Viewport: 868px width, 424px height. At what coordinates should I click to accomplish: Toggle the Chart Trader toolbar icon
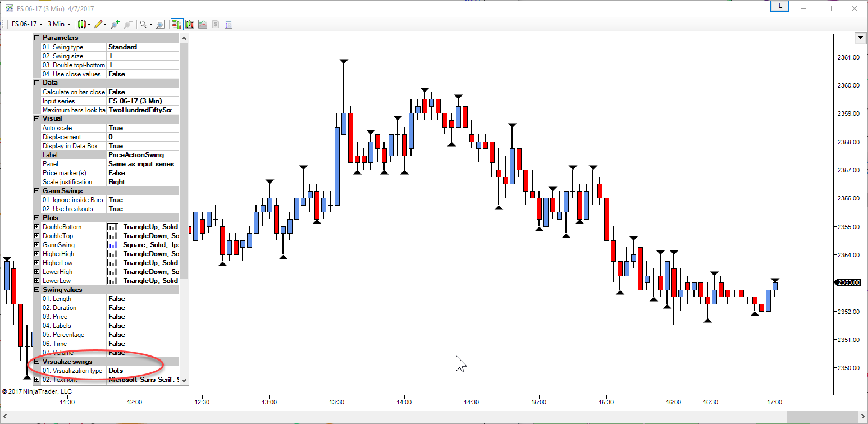point(177,24)
